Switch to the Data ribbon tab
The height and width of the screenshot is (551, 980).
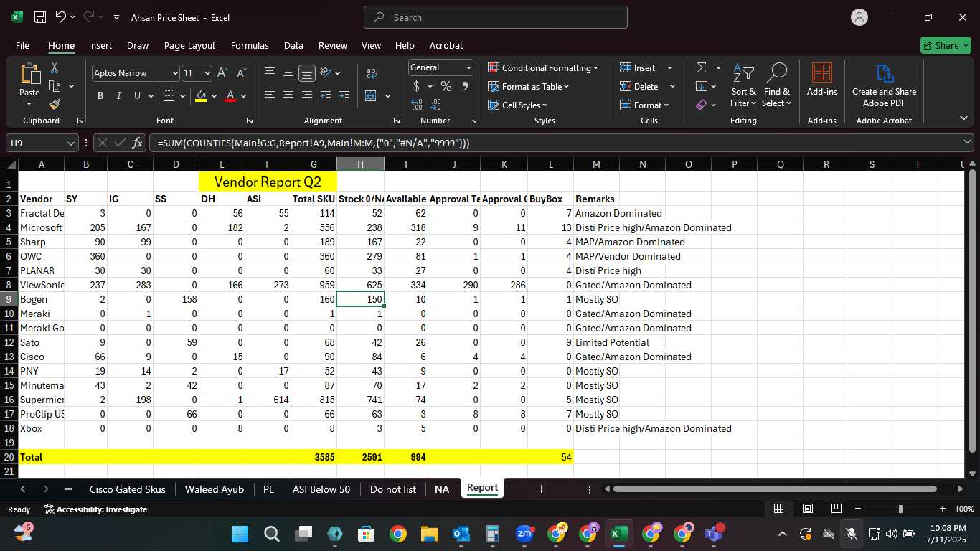[x=293, y=45]
